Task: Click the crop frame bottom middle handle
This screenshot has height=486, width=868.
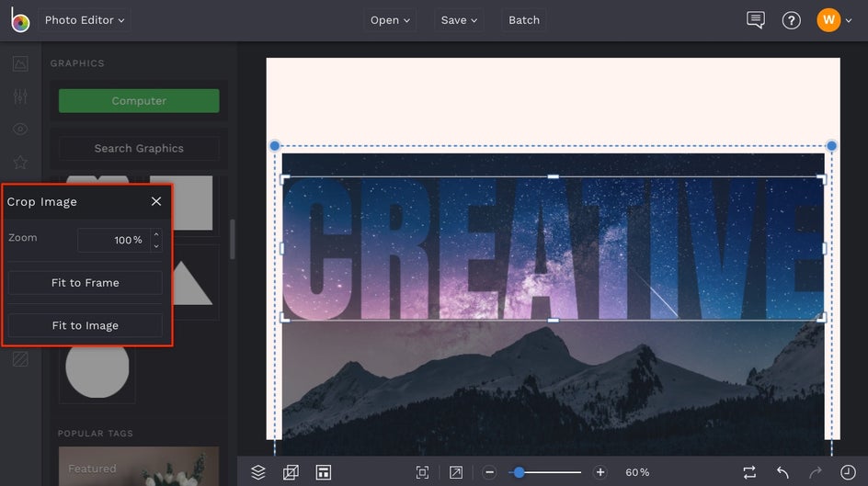Action: (x=553, y=320)
